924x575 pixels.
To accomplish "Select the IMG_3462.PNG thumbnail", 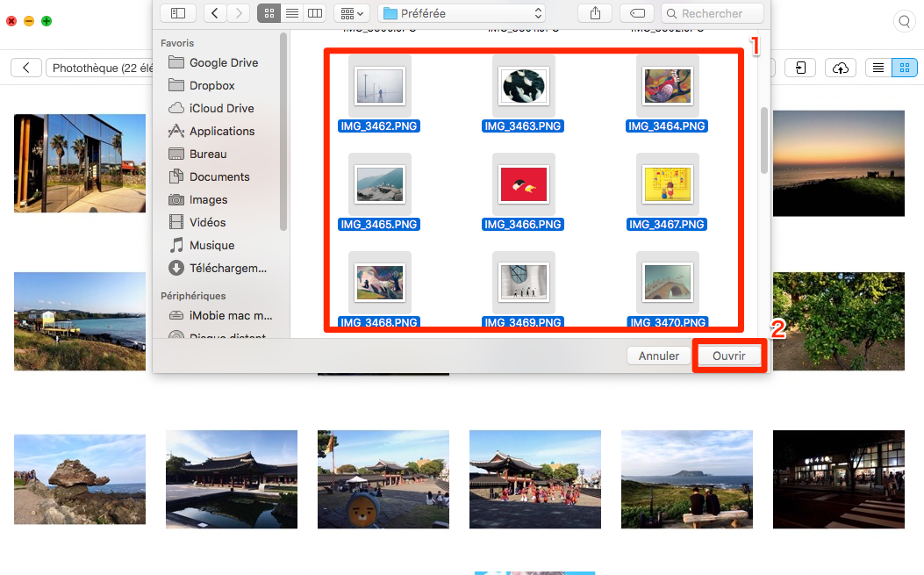I will [379, 86].
